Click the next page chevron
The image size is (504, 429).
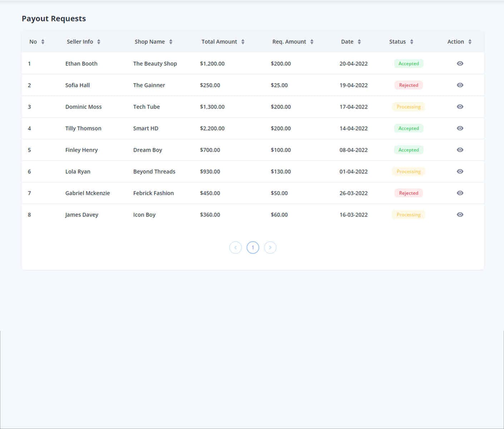[x=270, y=247]
